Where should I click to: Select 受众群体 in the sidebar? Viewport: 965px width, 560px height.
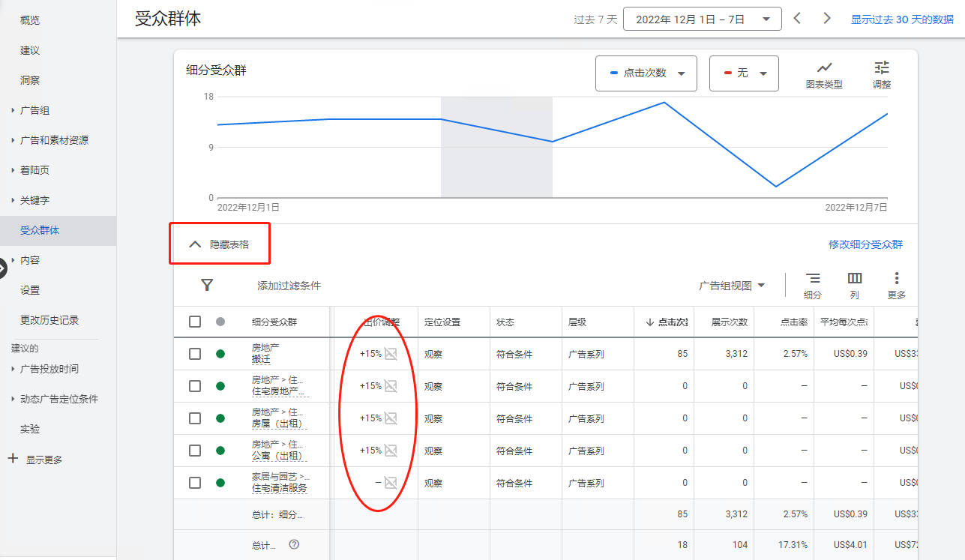40,230
